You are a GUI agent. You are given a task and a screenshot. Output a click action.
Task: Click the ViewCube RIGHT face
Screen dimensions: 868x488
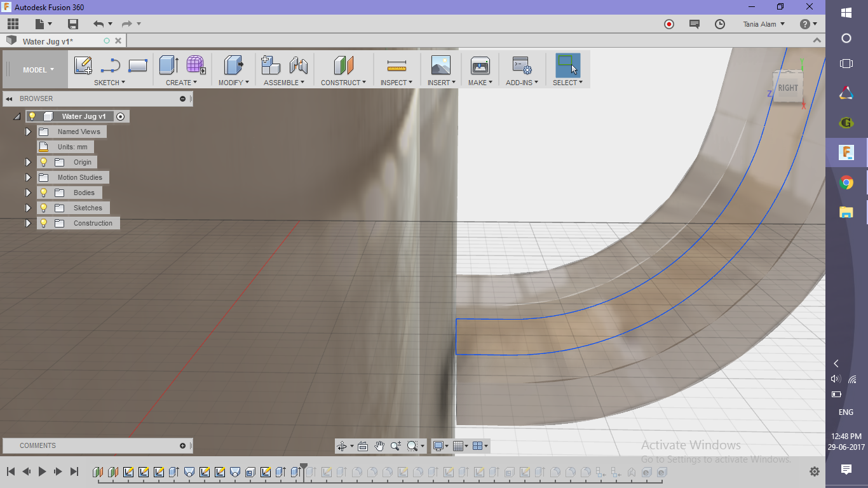[x=787, y=88]
